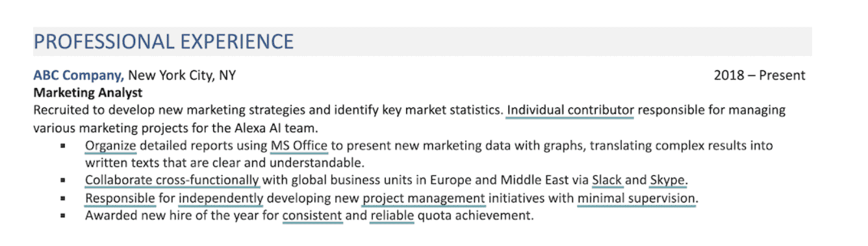Viewport: 868px width, 246px height.
Task: Click the 2018 – Present date range
Action: pos(759,75)
